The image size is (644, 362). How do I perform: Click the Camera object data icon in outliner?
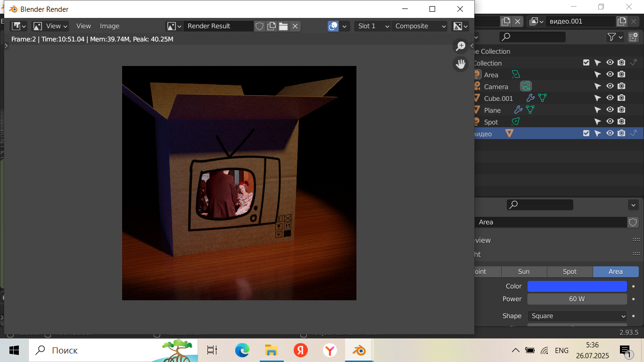[526, 86]
